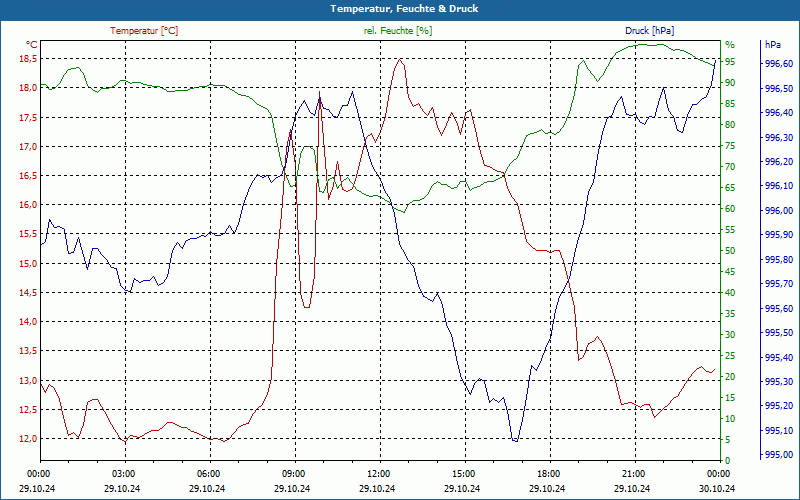This screenshot has height=500, width=800.
Task: Click green humidity axis value "40"
Action: click(x=730, y=292)
